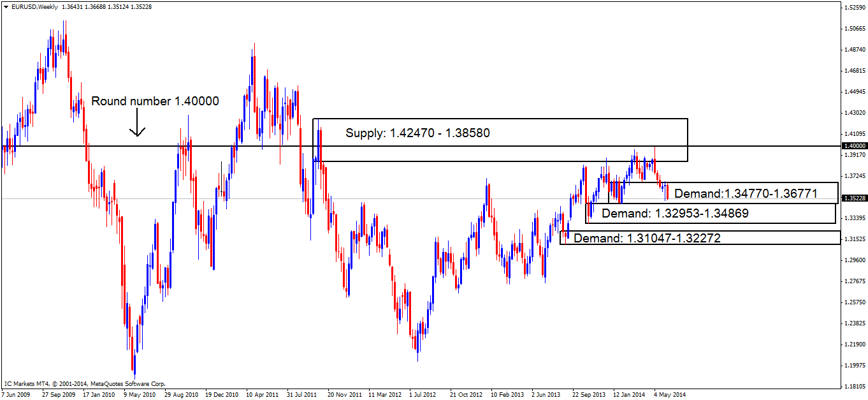Click the 20 Nov 2011 date label

click(344, 394)
